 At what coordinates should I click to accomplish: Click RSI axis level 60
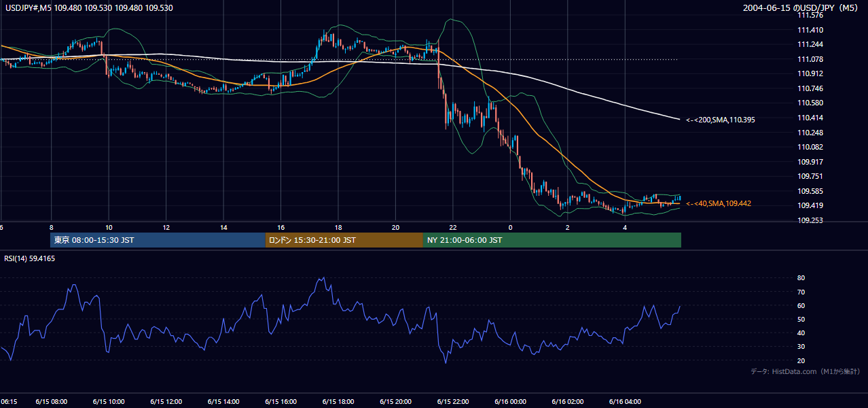coord(801,305)
